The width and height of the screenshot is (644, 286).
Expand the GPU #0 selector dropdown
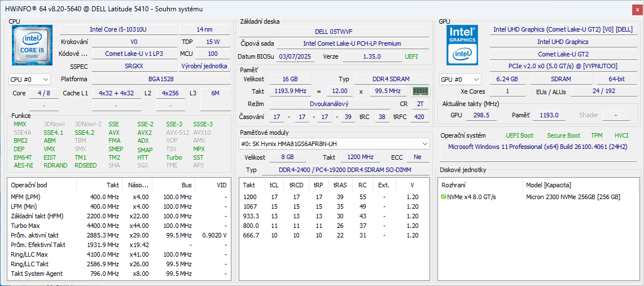pyautogui.click(x=460, y=80)
